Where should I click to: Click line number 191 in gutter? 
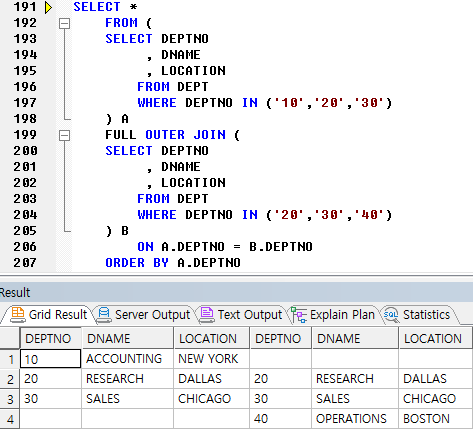pyautogui.click(x=25, y=7)
